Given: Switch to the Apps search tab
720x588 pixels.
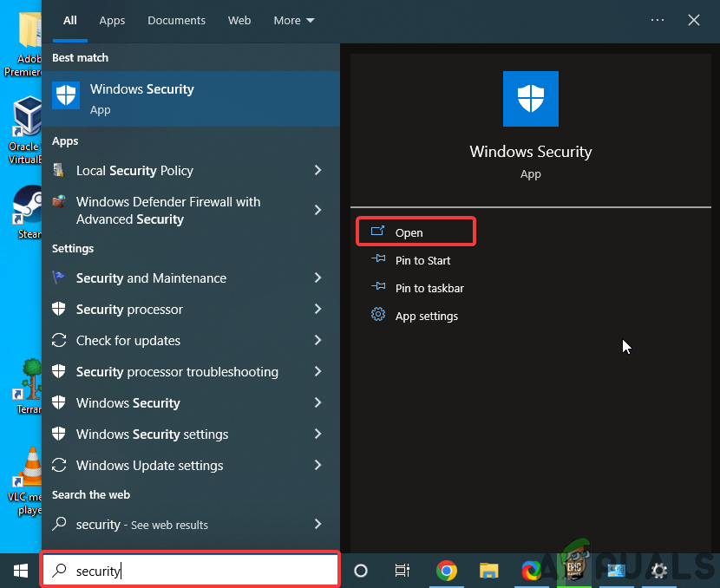Looking at the screenshot, I should click(x=112, y=20).
